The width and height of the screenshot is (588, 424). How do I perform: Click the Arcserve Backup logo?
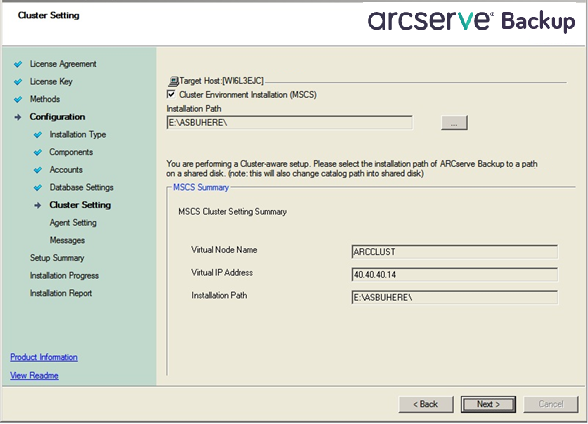tap(471, 21)
